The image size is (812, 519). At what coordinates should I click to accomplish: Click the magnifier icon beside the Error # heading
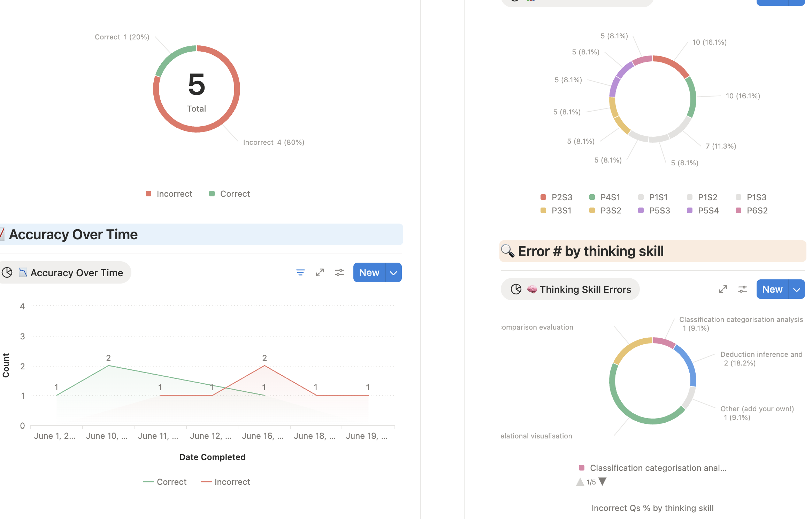(508, 251)
